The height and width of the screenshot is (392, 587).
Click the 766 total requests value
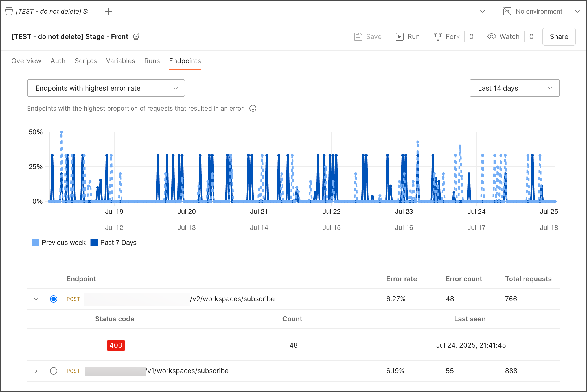pos(511,299)
